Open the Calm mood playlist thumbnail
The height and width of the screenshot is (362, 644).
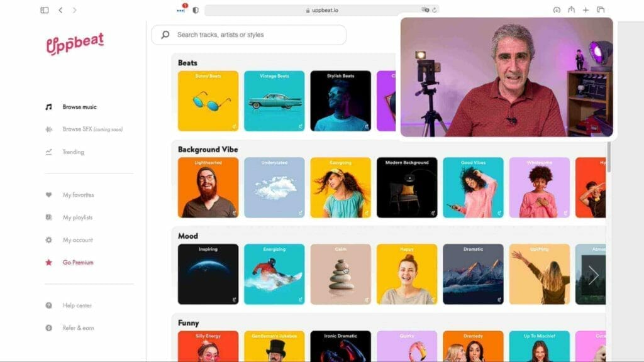point(340,274)
